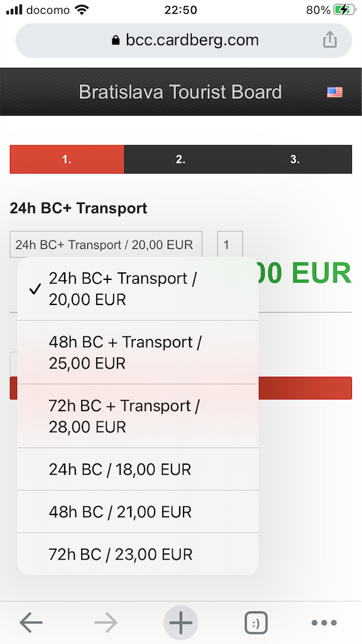Pick 24h BC / 18,00 EUR option

pyautogui.click(x=138, y=469)
